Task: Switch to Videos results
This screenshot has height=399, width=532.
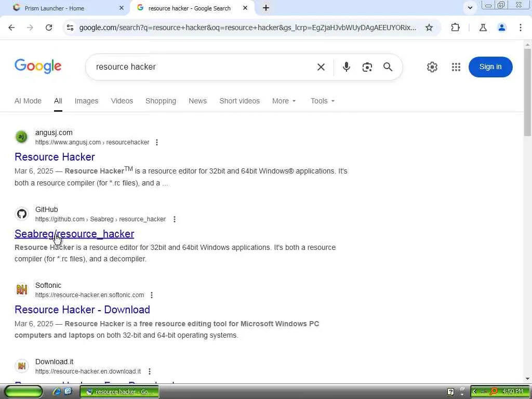Action: click(x=122, y=101)
